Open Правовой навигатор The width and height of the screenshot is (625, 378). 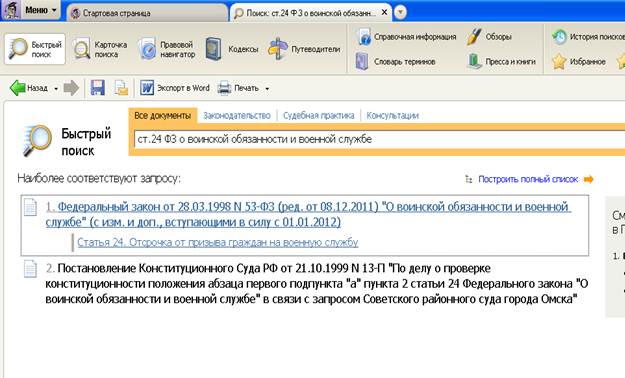click(x=167, y=49)
